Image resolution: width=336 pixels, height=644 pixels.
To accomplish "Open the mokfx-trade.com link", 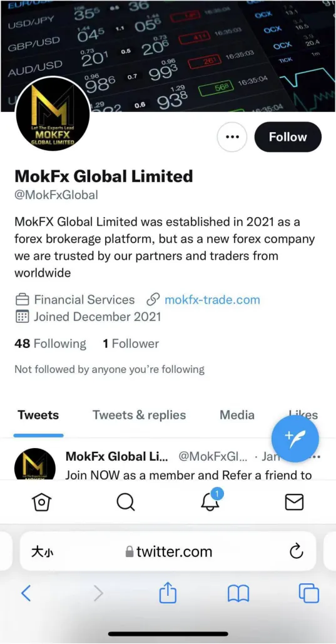I will coord(212,300).
